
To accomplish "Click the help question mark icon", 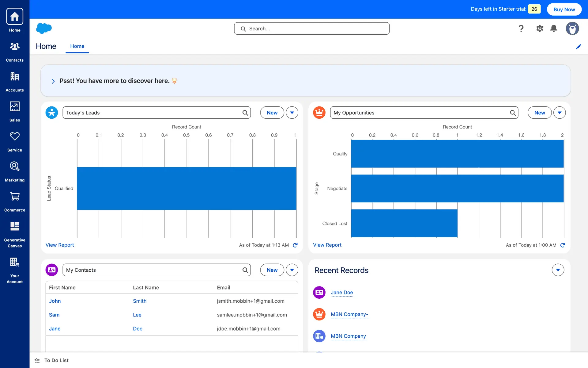I will click(x=521, y=29).
